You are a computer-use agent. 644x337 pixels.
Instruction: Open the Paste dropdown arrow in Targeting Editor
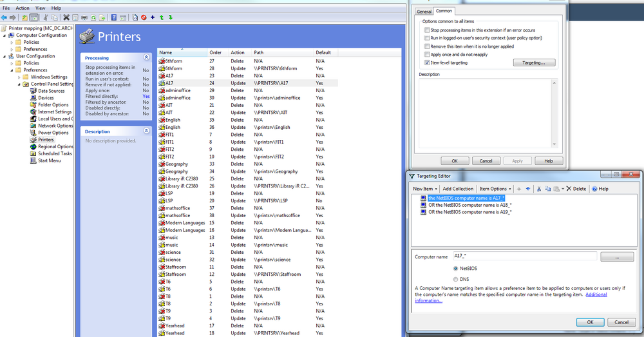(563, 189)
